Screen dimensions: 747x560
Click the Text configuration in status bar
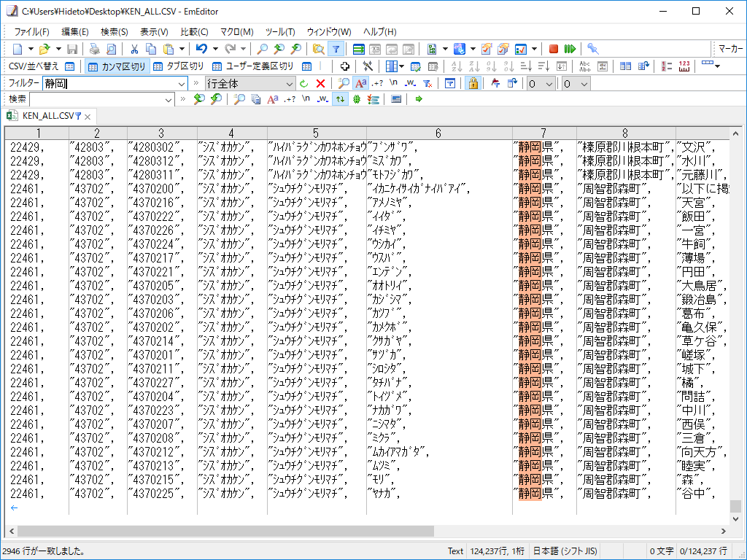[x=455, y=551]
